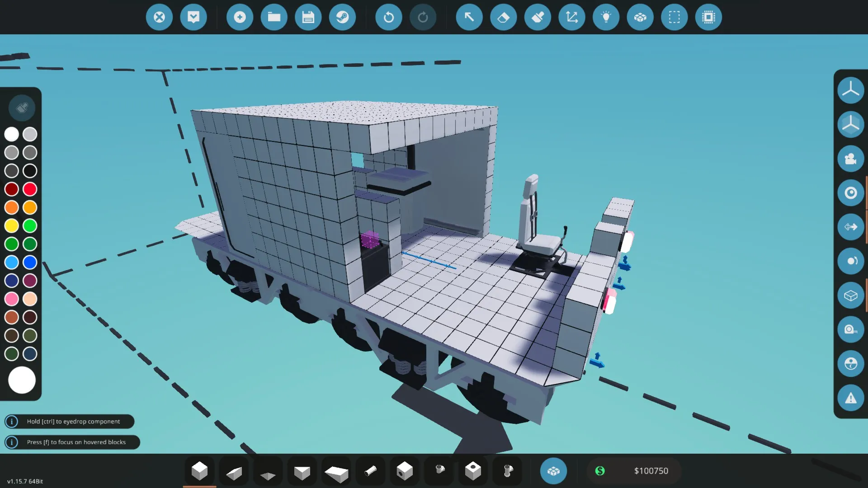Click the undo arrow button
The height and width of the screenshot is (488, 868).
[388, 17]
